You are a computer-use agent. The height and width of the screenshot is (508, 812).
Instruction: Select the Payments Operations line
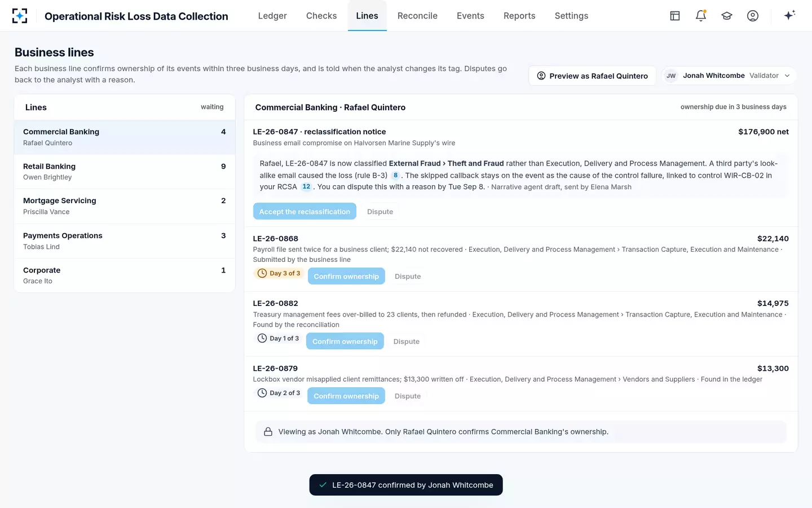125,241
